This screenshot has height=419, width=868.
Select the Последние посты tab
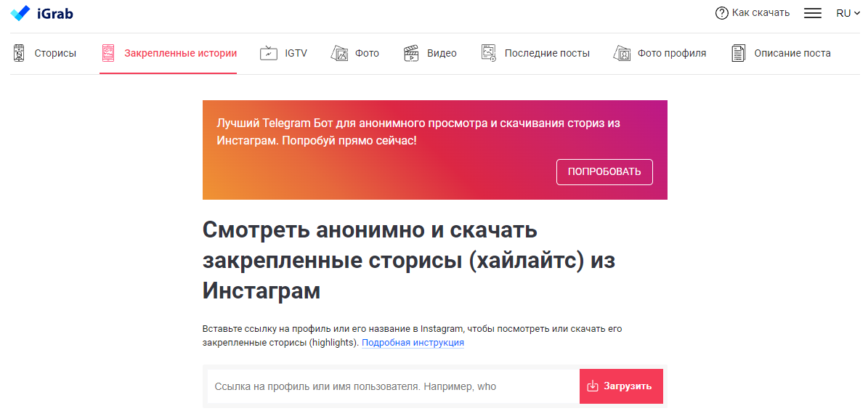547,53
